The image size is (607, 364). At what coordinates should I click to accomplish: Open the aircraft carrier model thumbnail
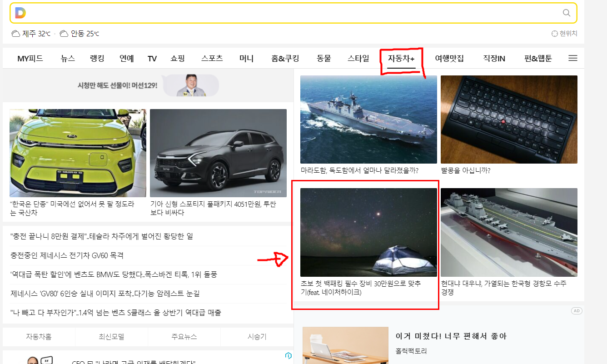point(509,232)
